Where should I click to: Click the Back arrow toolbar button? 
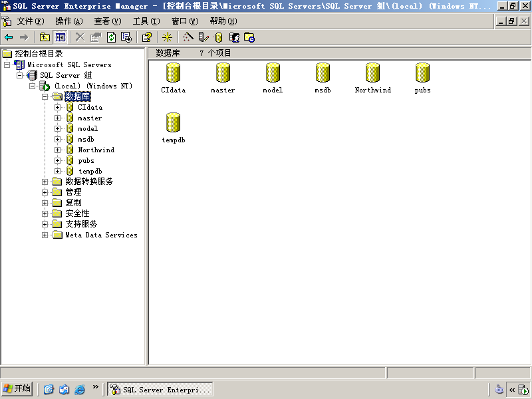pos(9,37)
